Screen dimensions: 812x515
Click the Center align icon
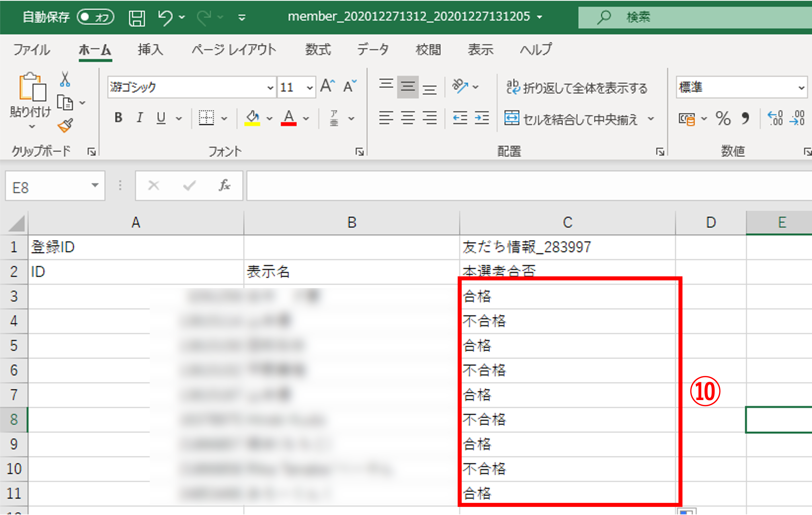tap(408, 118)
